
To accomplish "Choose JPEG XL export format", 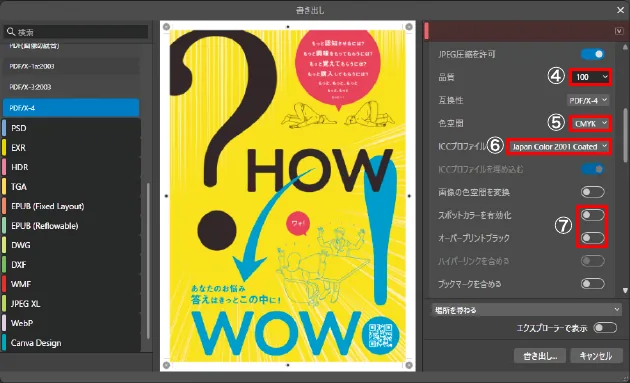I will click(x=71, y=304).
